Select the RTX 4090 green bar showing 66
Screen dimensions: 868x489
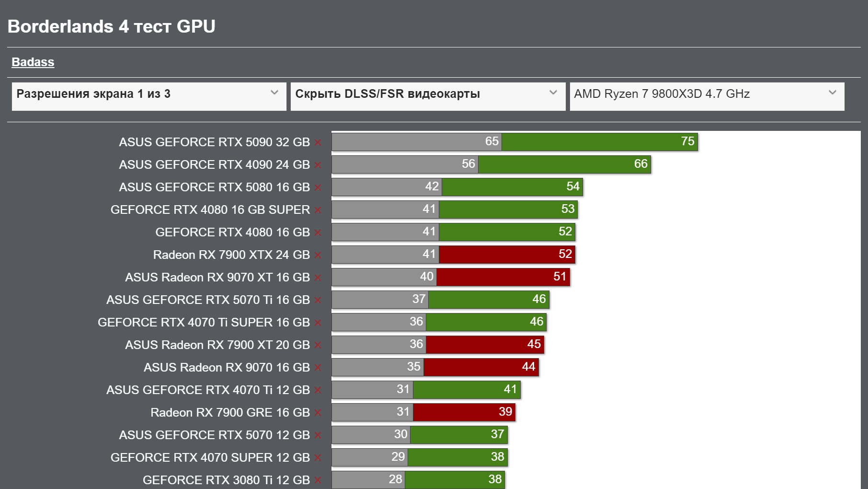click(x=564, y=164)
